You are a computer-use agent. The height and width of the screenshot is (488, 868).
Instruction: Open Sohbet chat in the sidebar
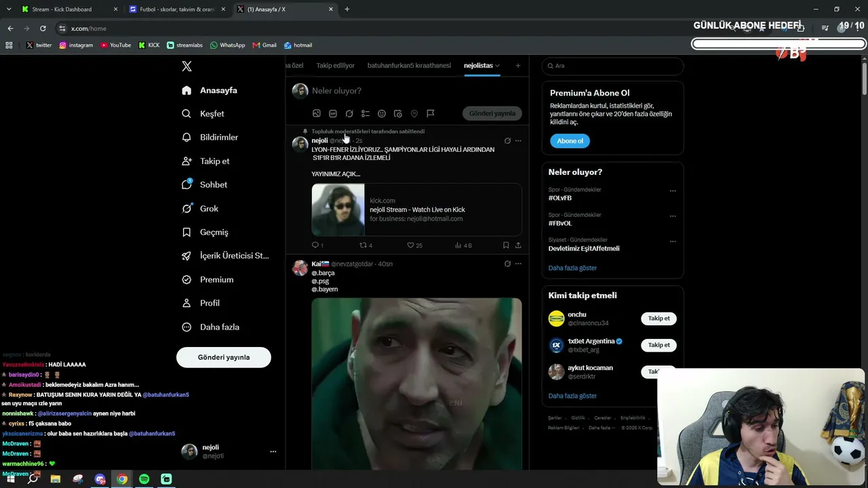(204, 184)
